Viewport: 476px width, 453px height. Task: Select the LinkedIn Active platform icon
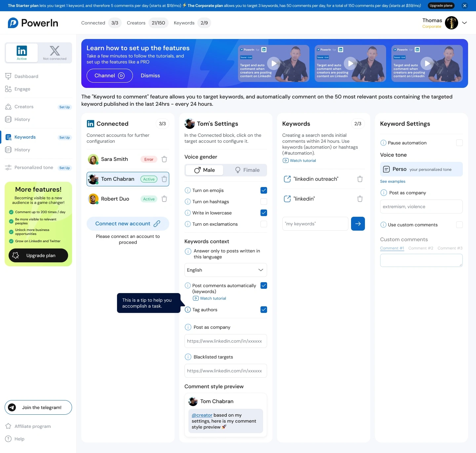click(x=22, y=53)
